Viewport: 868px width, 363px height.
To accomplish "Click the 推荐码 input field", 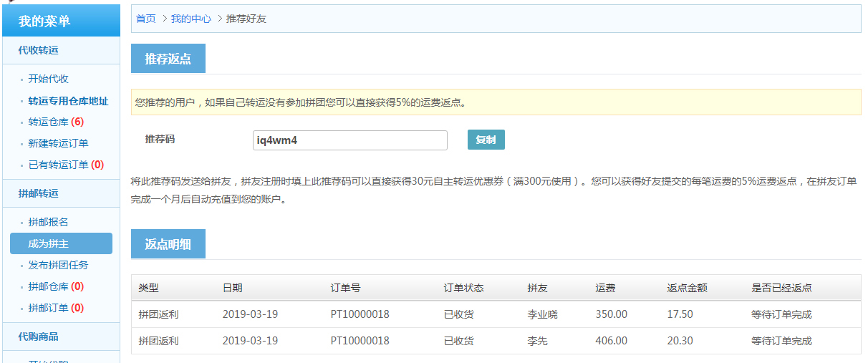I will (349, 140).
